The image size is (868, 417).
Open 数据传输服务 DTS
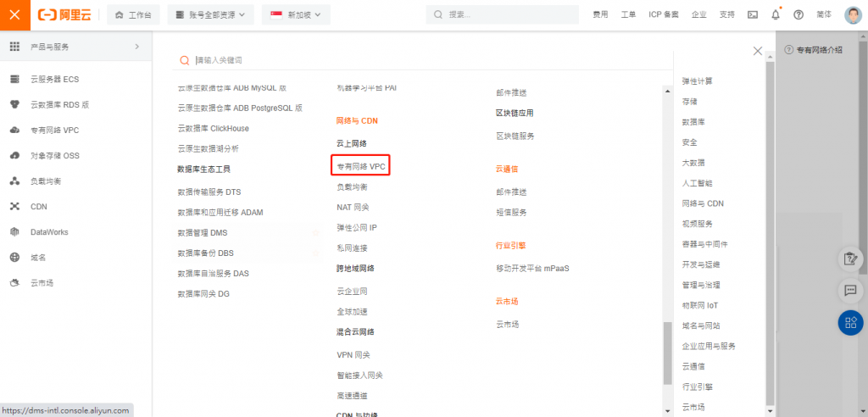pos(209,192)
